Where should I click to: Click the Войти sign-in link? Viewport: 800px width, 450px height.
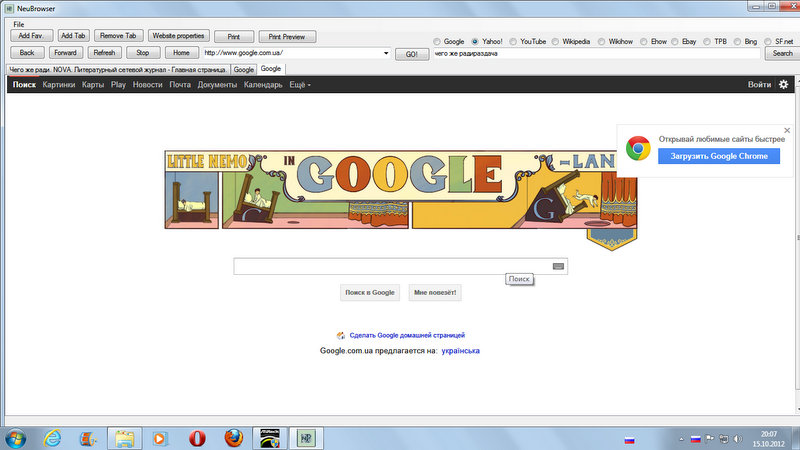[x=759, y=85]
